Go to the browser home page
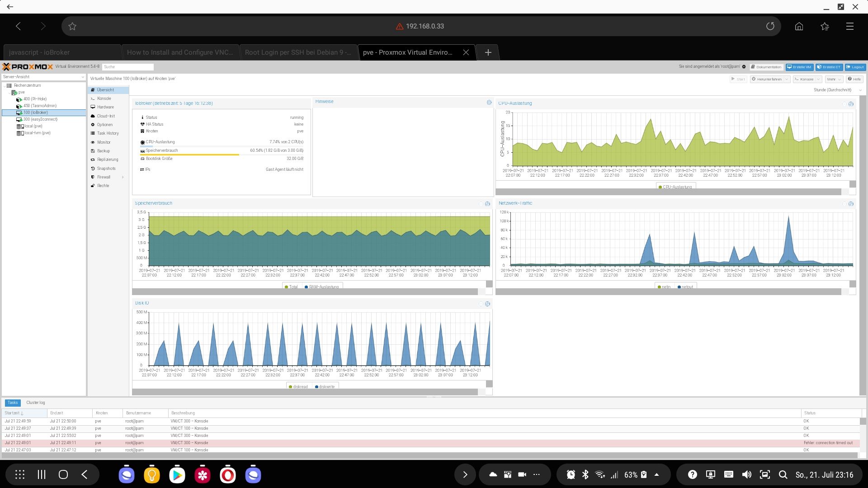The image size is (868, 488). click(799, 26)
